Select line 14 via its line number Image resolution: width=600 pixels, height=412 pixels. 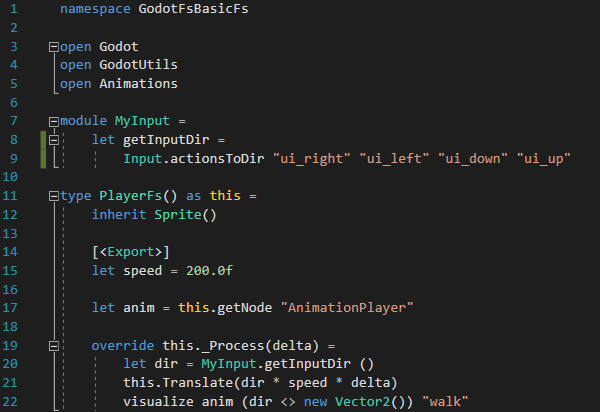pyautogui.click(x=12, y=251)
